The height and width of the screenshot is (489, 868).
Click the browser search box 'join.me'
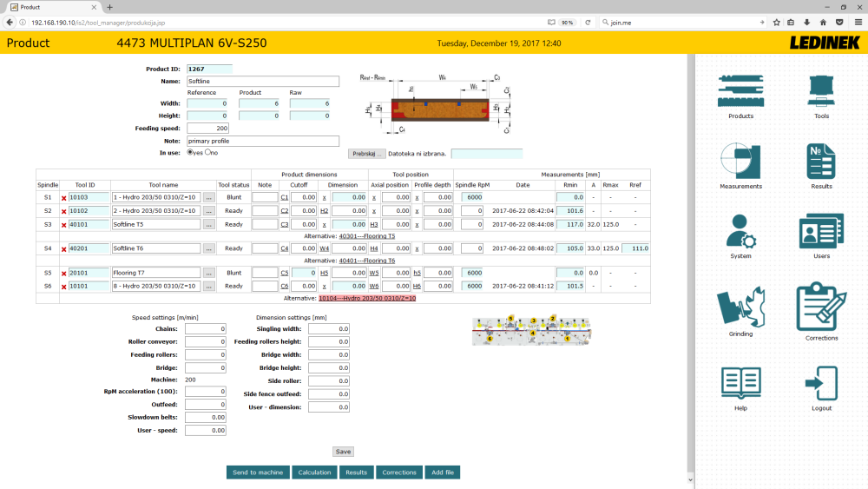tap(684, 23)
